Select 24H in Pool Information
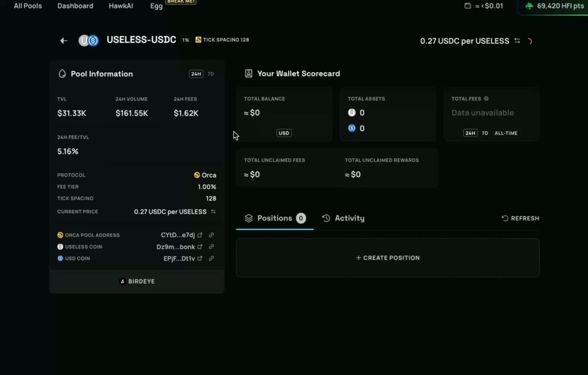Screen dimensions: 588x375 (x=196, y=74)
